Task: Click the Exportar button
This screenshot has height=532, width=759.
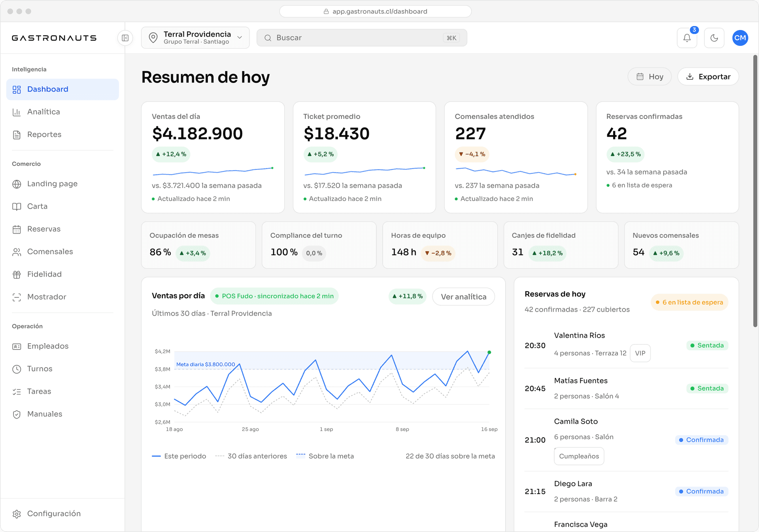Action: (708, 77)
